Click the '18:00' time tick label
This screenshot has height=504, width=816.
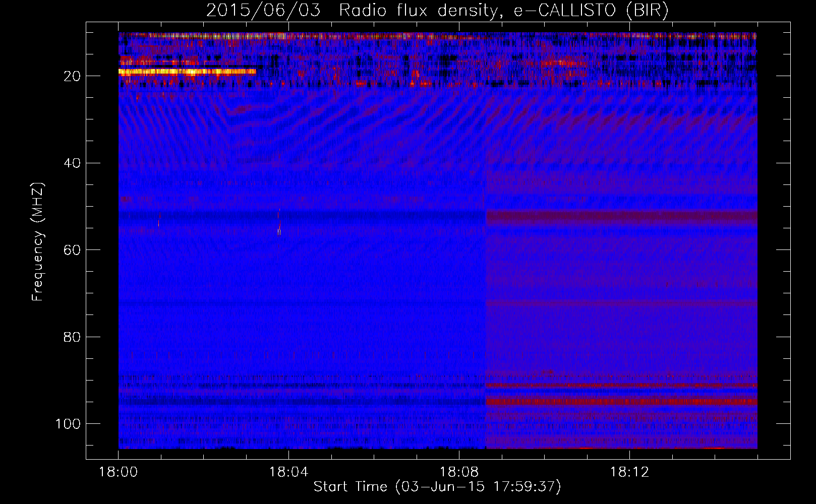(118, 472)
